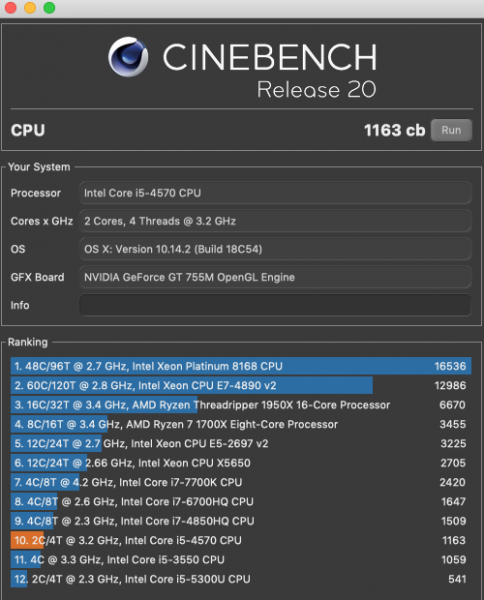
Task: Click the Run button for CPU test
Action: [451, 130]
